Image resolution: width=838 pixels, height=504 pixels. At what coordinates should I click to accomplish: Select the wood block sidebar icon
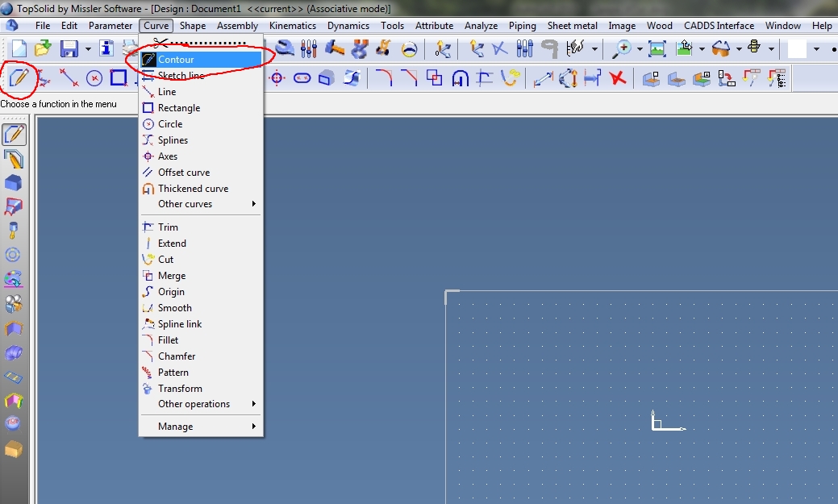[x=14, y=449]
